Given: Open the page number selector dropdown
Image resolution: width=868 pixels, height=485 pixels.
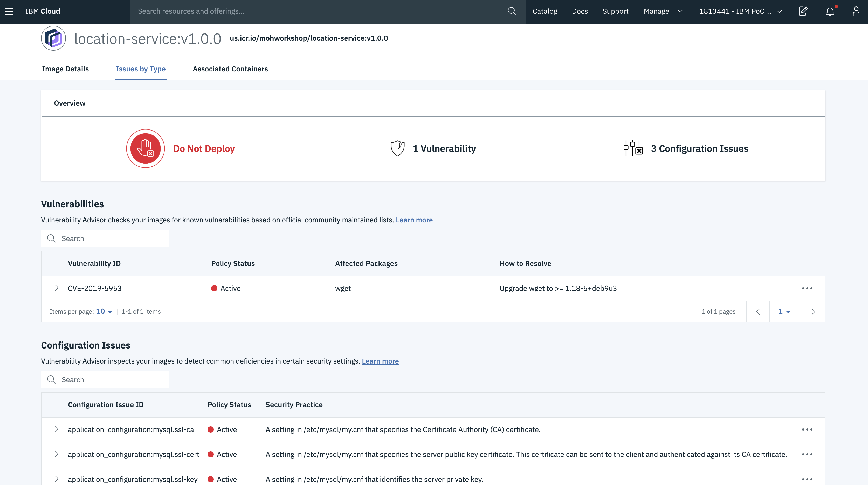Looking at the screenshot, I should (x=786, y=312).
